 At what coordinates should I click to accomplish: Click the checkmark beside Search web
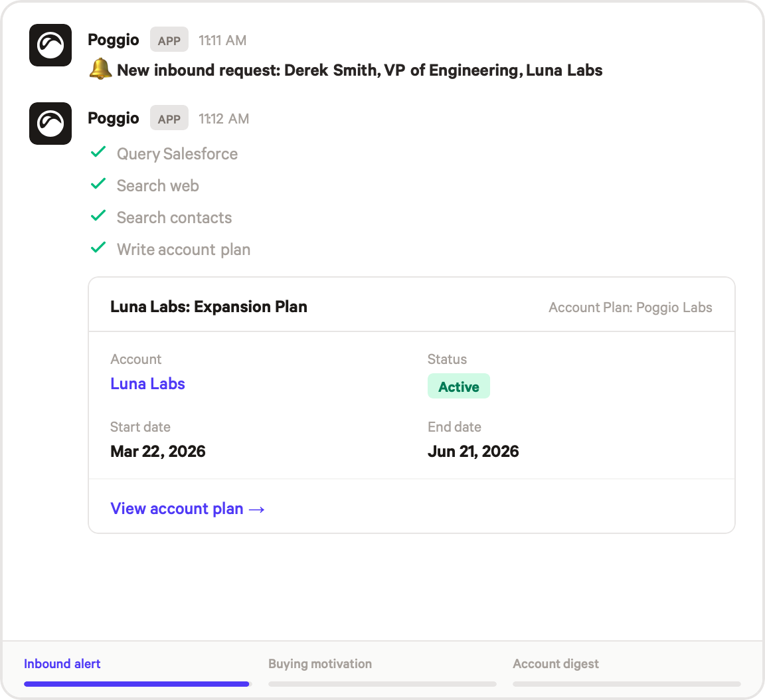pyautogui.click(x=98, y=184)
